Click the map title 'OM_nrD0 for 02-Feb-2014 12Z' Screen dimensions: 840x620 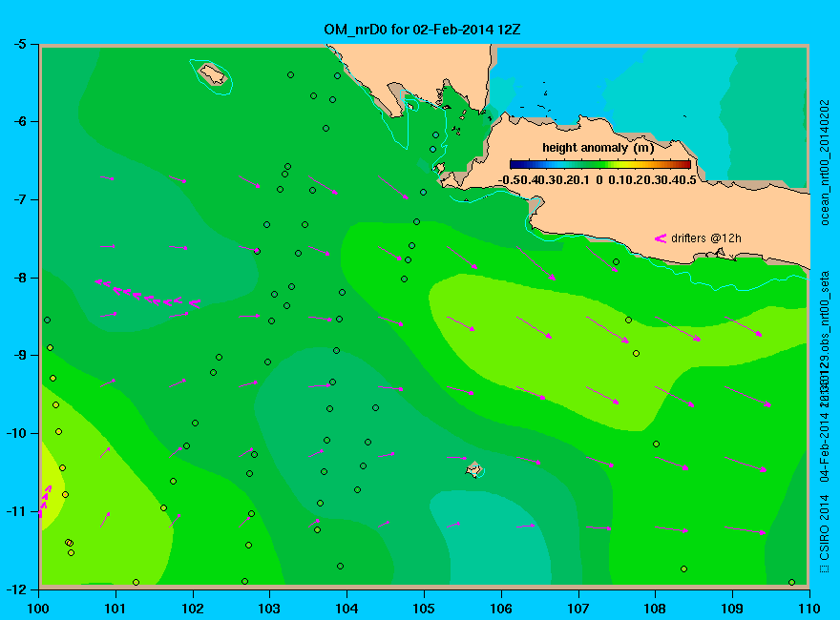point(422,30)
